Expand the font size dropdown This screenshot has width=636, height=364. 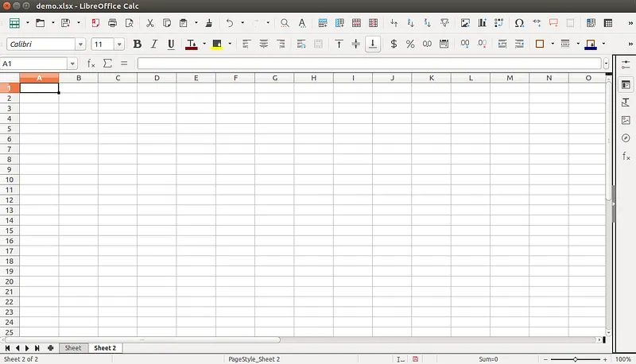coord(119,45)
